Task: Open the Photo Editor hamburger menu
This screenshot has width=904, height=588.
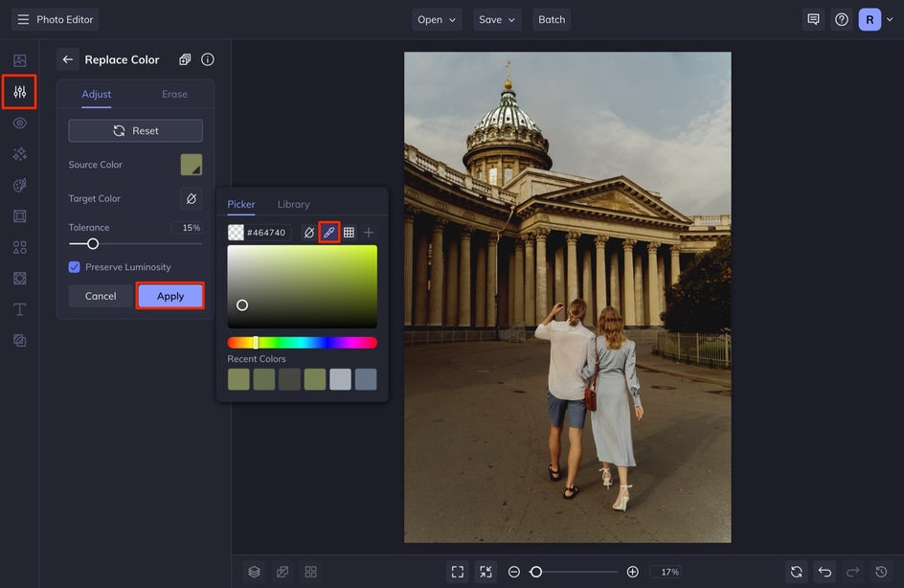Action: tap(23, 19)
